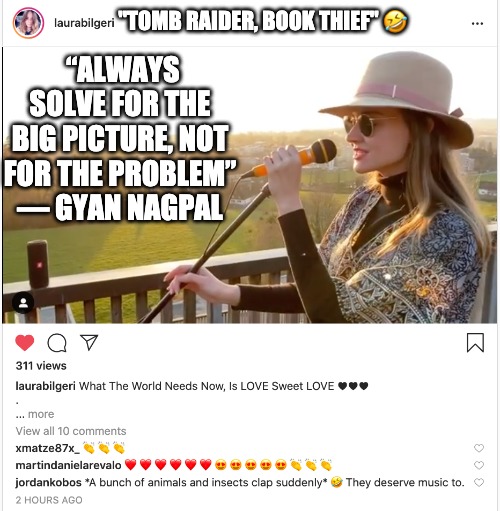Screen dimensions: 500x511
Task: Show tagged people icon on video
Action: [x=23, y=303]
